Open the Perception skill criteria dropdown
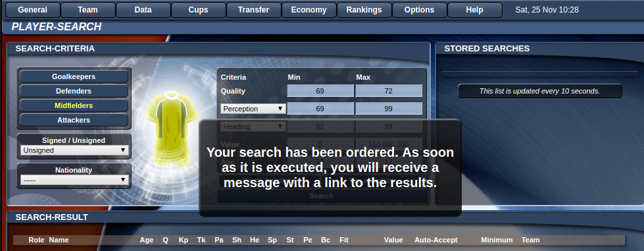The width and height of the screenshot is (644, 251). (x=253, y=109)
